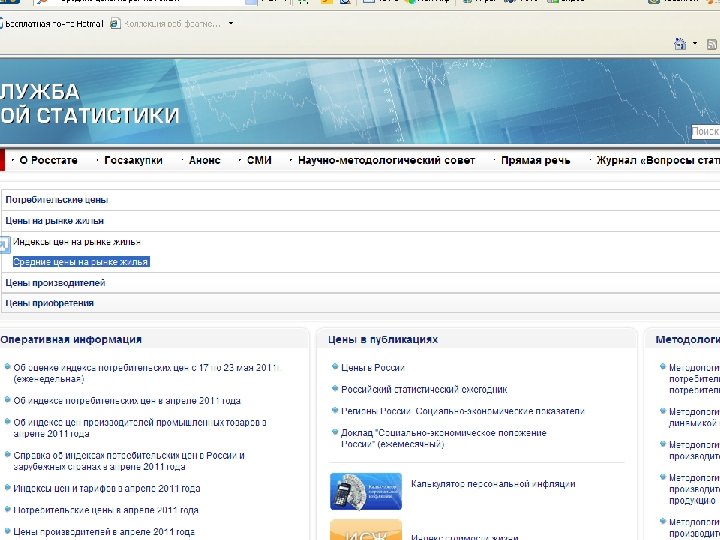Expand the web slice gallery dropdown arrow
This screenshot has height=540, width=720.
(231, 23)
